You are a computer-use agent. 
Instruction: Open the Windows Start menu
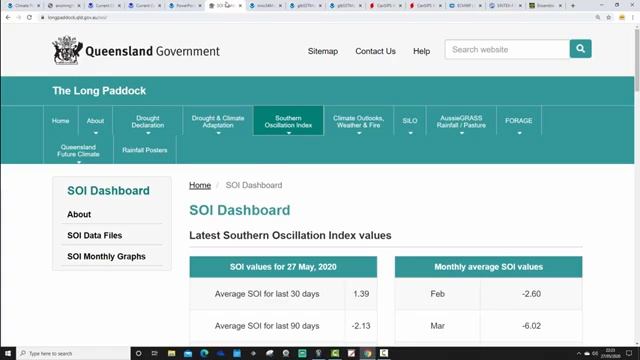[x=8, y=353]
